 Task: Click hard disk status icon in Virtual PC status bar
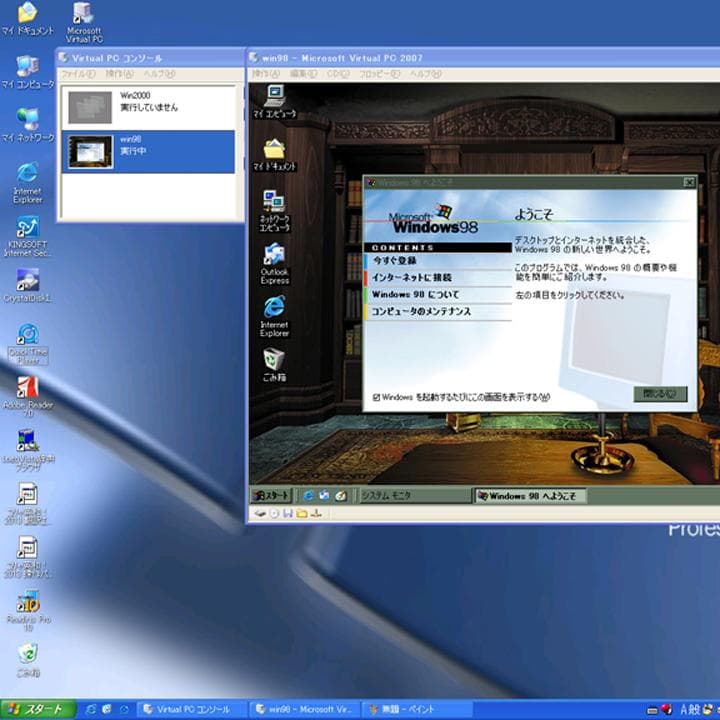coord(260,513)
